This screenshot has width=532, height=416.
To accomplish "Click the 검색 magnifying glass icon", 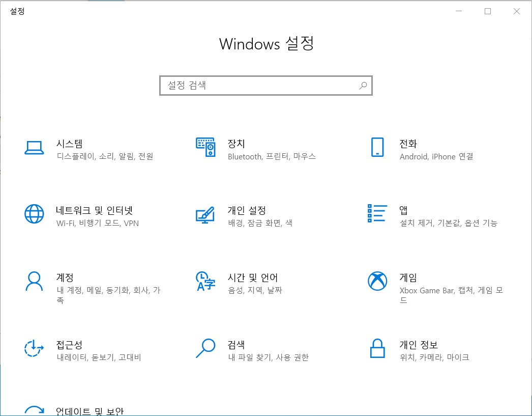I will pyautogui.click(x=205, y=348).
